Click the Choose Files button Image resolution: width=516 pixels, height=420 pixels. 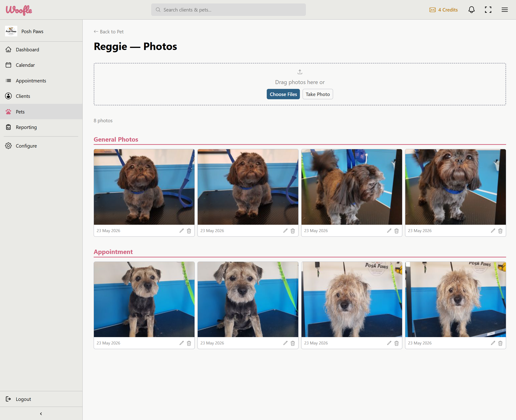pos(283,94)
